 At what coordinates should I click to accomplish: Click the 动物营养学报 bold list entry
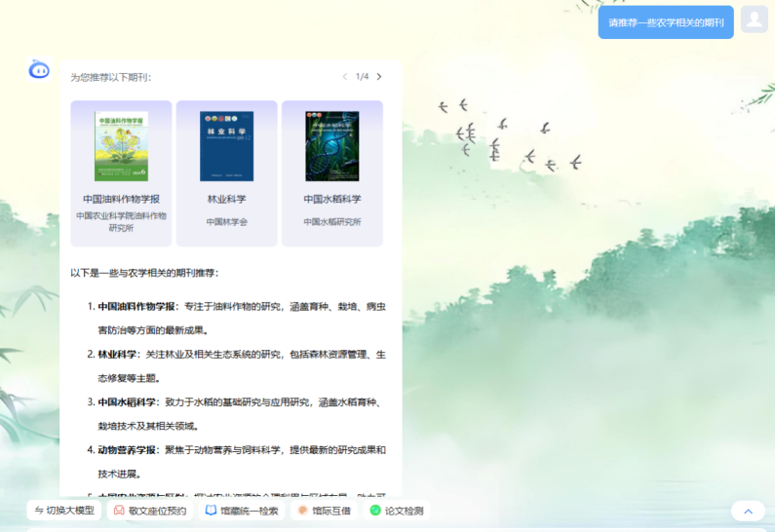[x=128, y=450]
